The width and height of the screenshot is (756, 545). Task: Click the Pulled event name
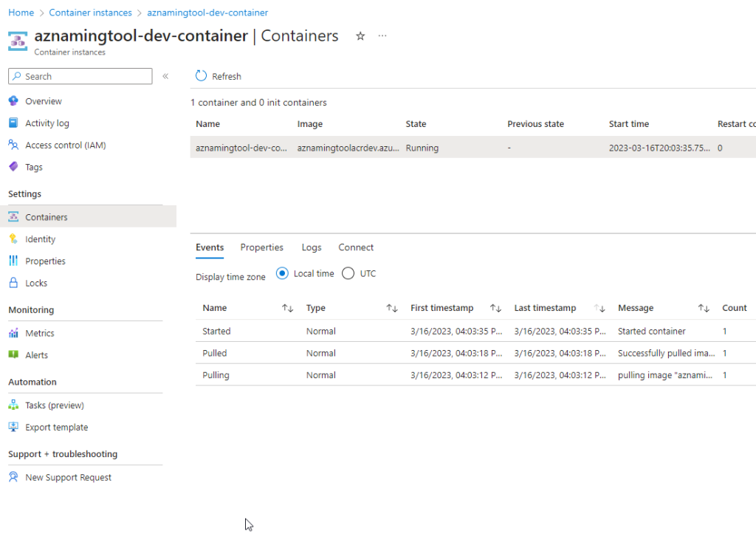point(215,353)
